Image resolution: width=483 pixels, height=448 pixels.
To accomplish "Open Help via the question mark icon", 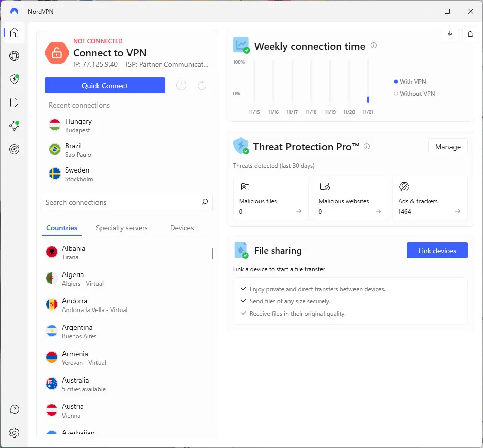I will pyautogui.click(x=14, y=409).
